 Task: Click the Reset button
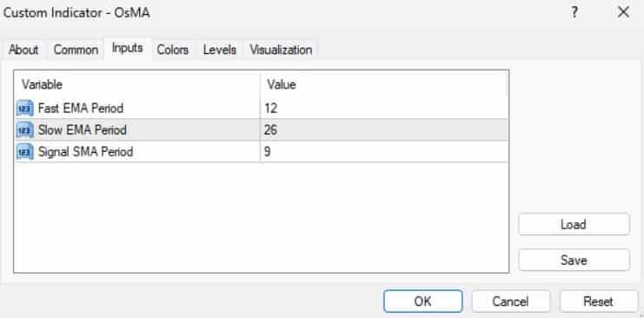599,301
